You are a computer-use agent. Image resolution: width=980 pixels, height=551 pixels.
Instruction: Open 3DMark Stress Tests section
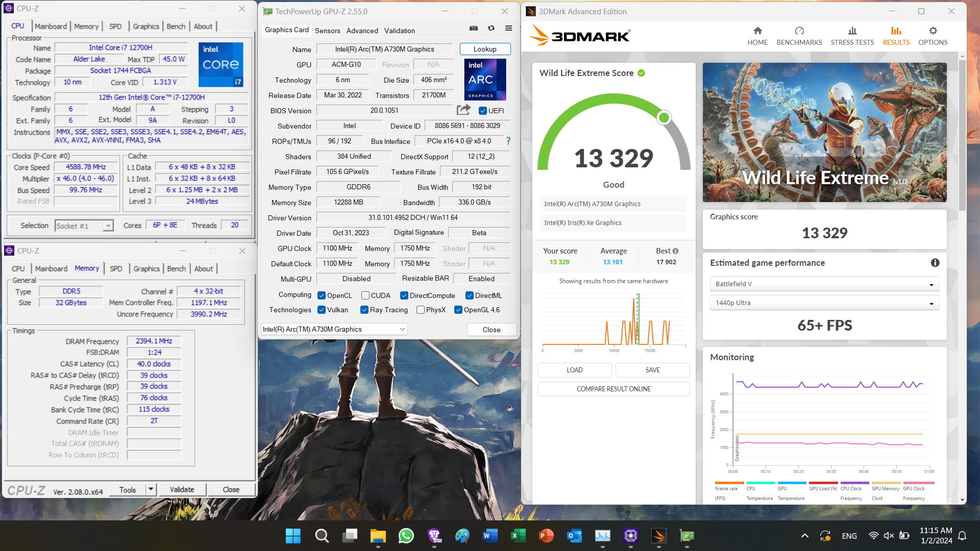click(x=852, y=36)
